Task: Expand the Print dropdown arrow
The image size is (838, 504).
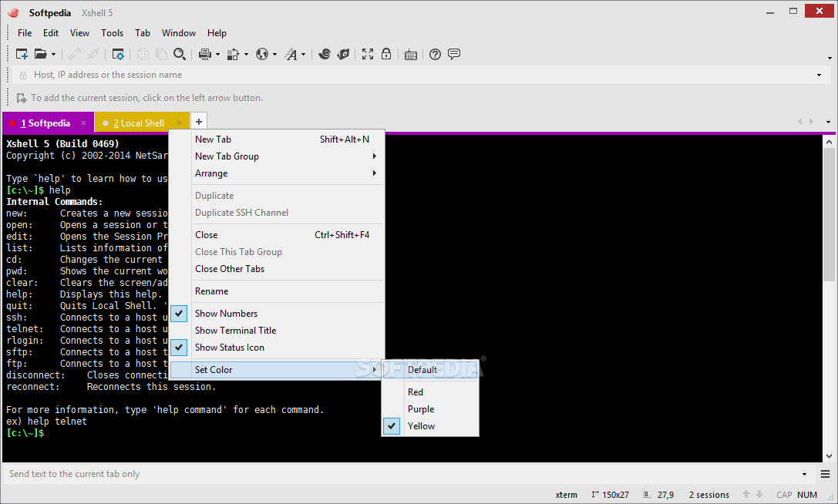Action: tap(217, 55)
